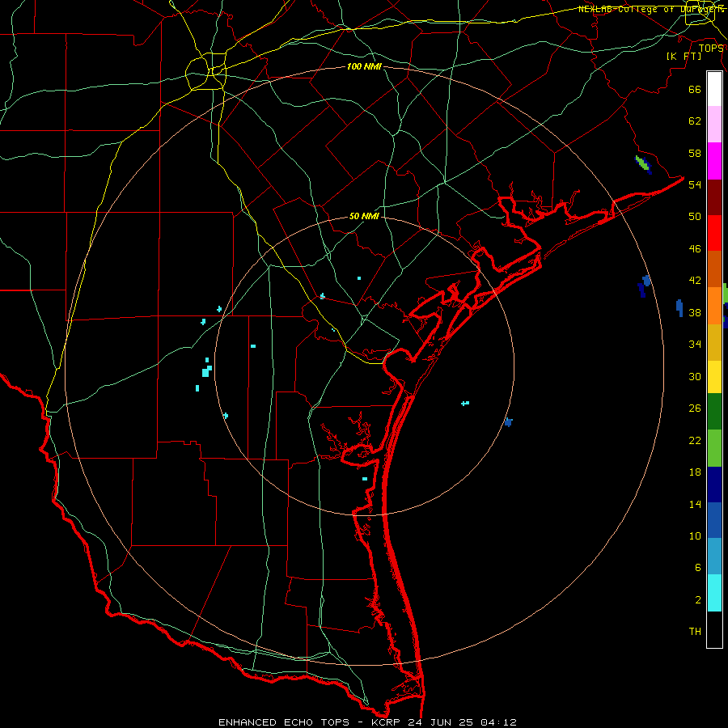Pick the navy blue legend swatch
Image resolution: width=728 pixels, height=728 pixels.
click(x=714, y=485)
